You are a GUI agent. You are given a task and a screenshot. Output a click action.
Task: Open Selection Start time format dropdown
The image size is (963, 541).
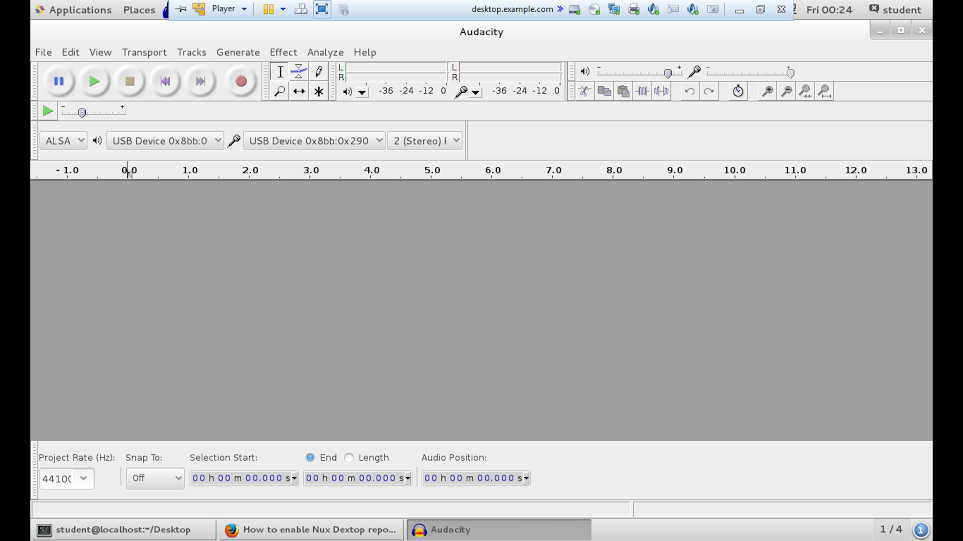click(294, 478)
